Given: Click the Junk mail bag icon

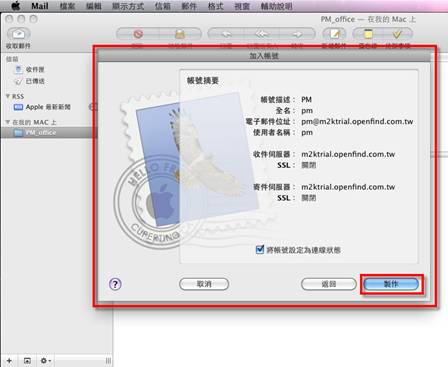Looking at the screenshot, I should 180,34.
